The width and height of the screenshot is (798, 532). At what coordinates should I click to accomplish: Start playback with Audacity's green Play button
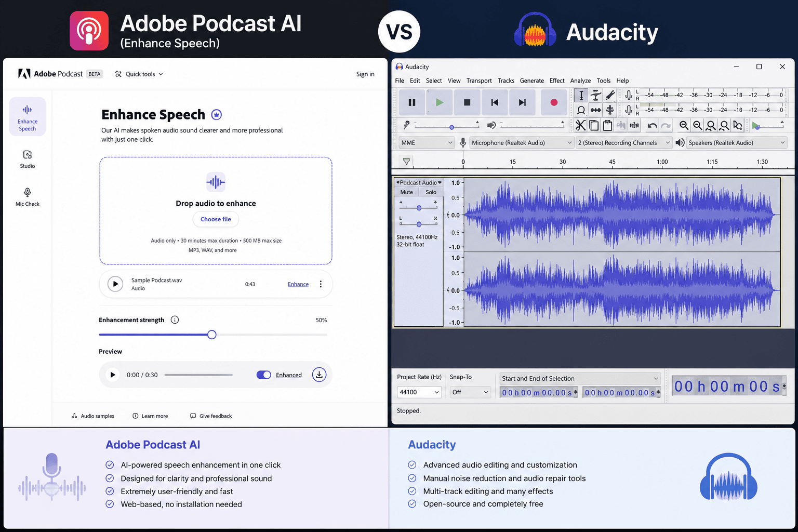(x=440, y=102)
